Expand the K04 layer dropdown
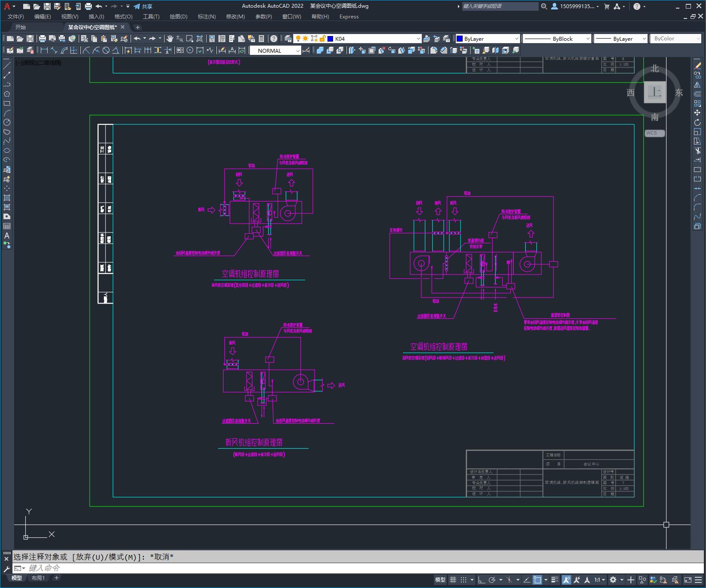The height and width of the screenshot is (588, 706). click(x=418, y=39)
